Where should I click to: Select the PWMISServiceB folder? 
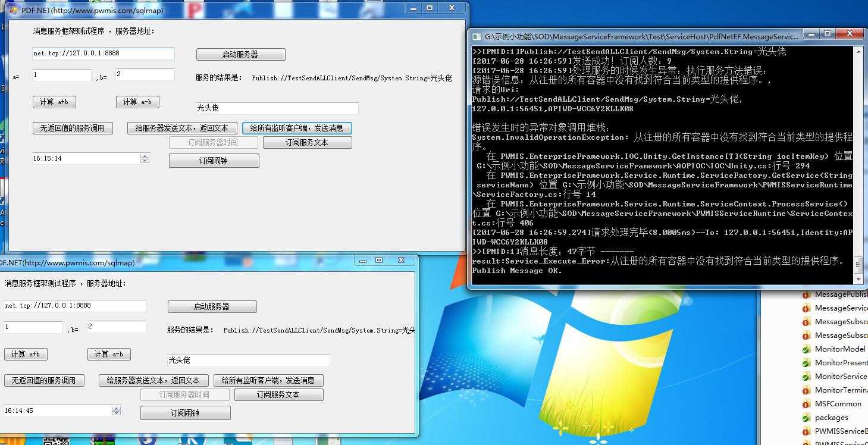point(835,431)
